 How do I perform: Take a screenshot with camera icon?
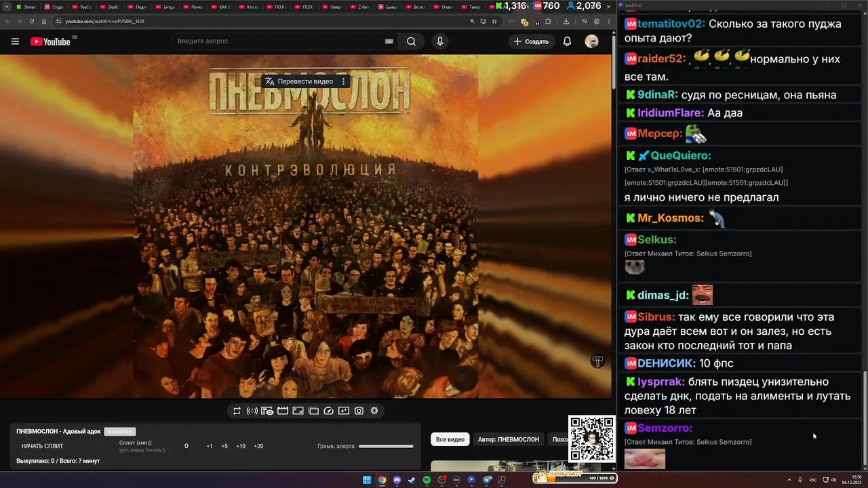pyautogui.click(x=359, y=411)
